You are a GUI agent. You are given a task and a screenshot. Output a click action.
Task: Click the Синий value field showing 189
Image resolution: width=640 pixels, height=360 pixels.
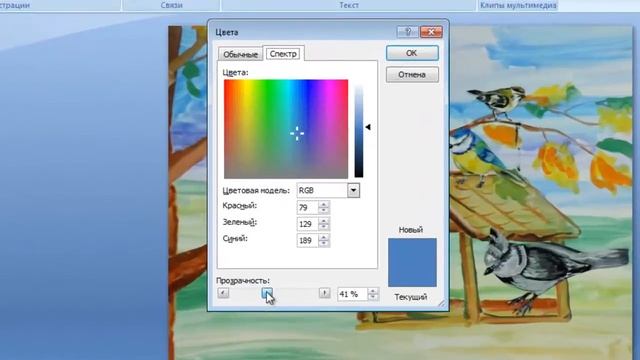point(307,240)
